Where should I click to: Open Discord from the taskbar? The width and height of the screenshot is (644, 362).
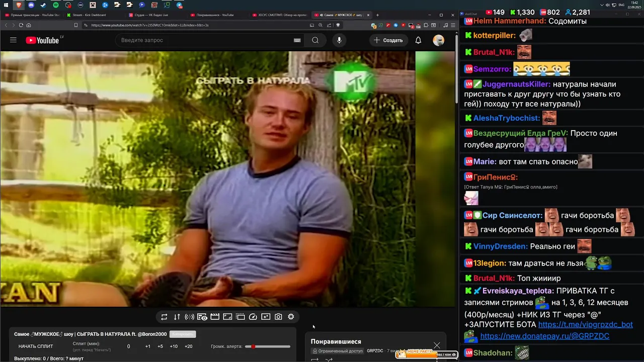click(31, 5)
